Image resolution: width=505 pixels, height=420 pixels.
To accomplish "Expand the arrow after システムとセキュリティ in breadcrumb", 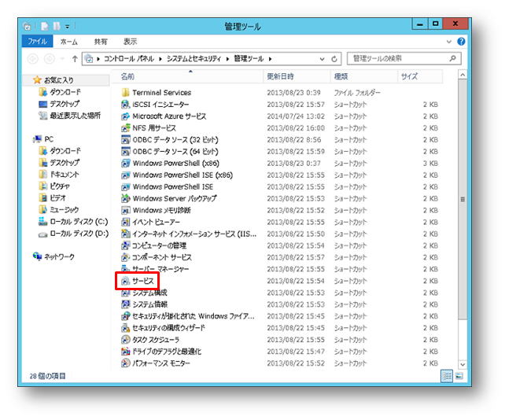I will [x=227, y=59].
